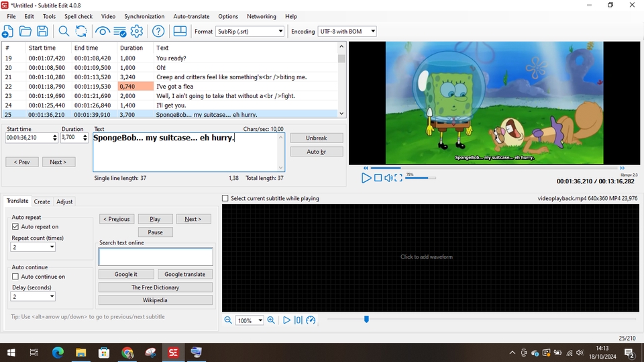Click the Google it button
Image resolution: width=644 pixels, height=362 pixels.
click(x=126, y=275)
